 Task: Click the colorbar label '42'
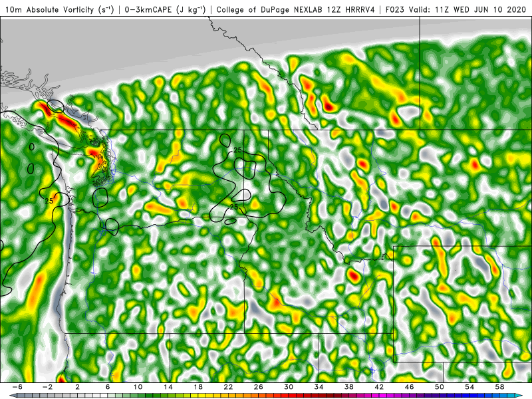[379, 387]
